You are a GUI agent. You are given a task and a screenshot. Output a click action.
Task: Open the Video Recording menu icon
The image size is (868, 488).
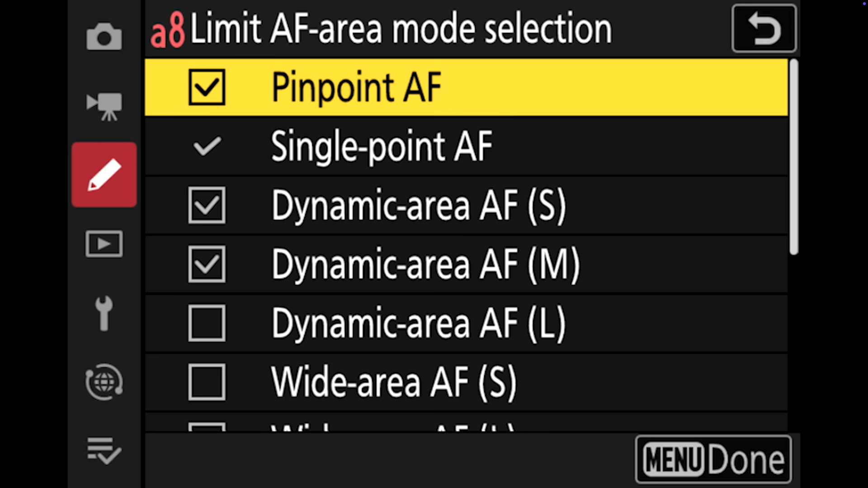104,106
